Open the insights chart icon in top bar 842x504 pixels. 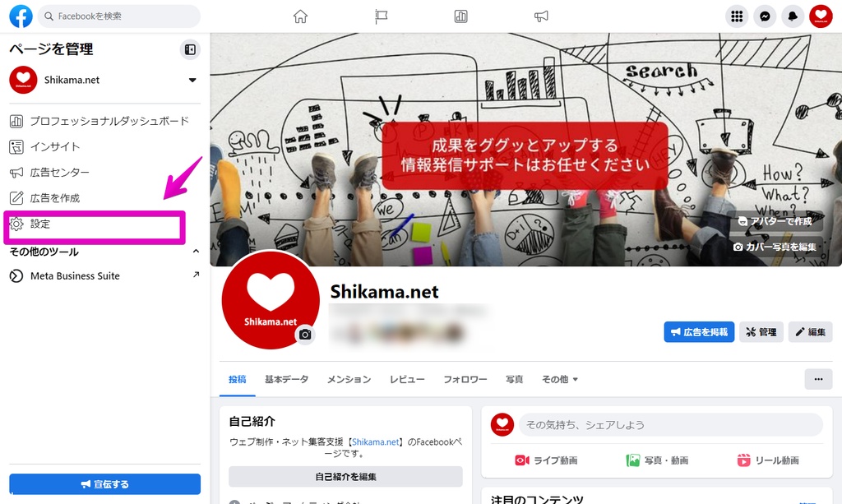tap(460, 16)
